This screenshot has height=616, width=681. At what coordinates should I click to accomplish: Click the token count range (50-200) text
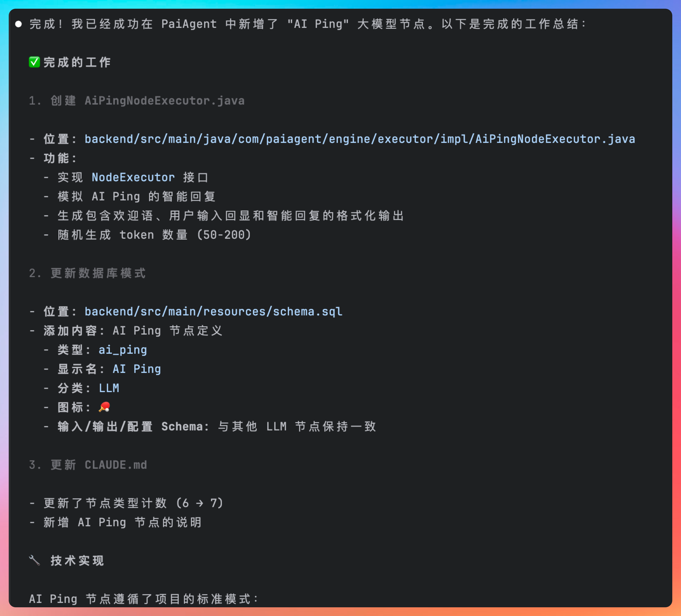[x=224, y=235]
